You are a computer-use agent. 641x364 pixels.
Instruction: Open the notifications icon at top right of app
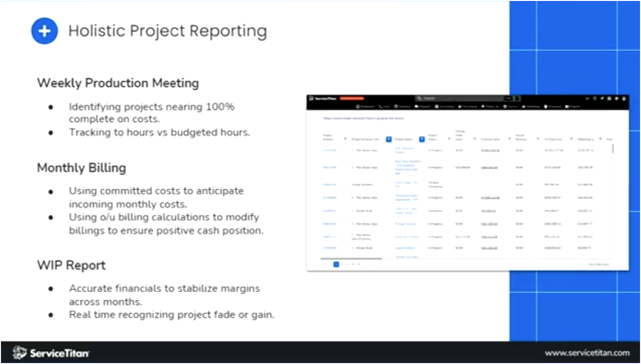pos(596,98)
